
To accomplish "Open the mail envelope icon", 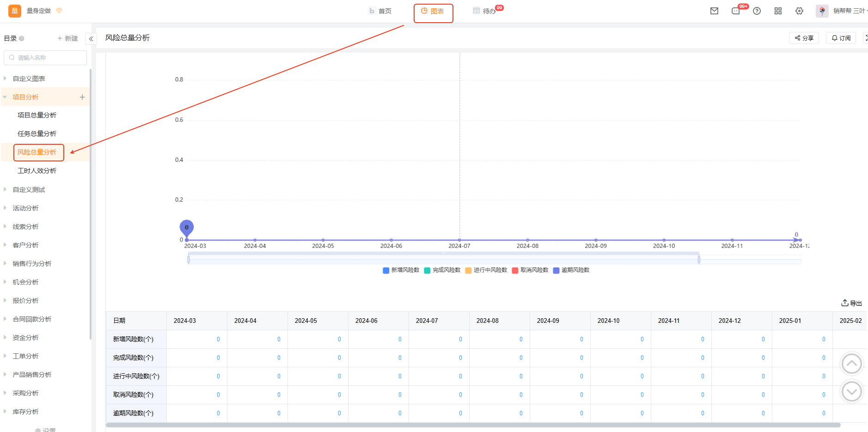I will [x=714, y=11].
